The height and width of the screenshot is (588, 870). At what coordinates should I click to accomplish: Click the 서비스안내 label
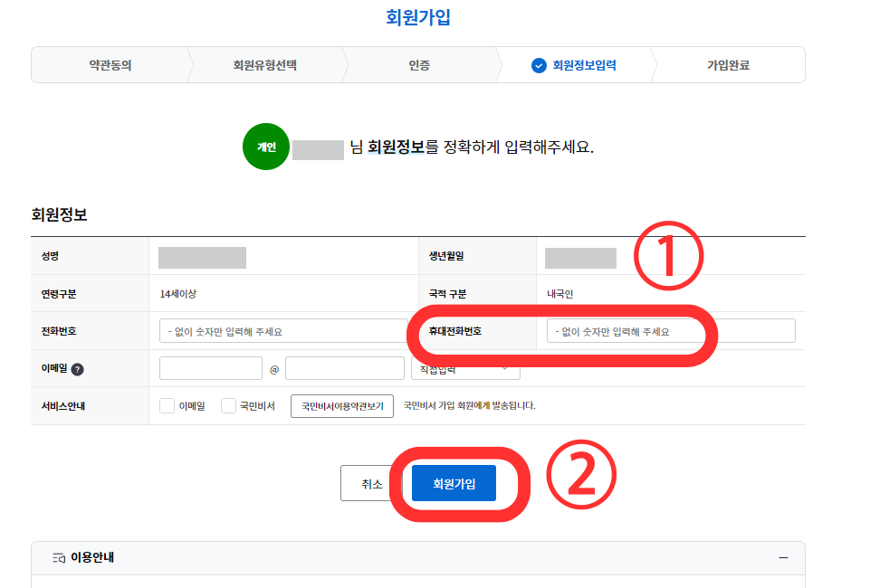coord(63,406)
